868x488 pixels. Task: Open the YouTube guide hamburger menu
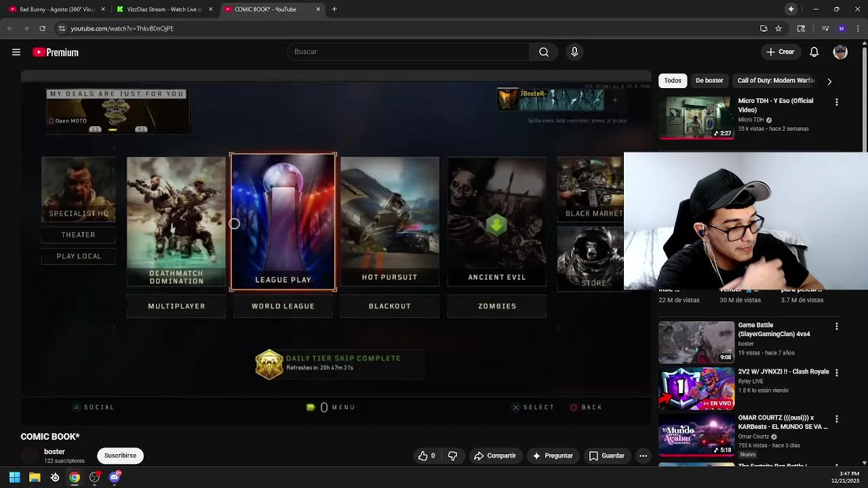point(16,52)
